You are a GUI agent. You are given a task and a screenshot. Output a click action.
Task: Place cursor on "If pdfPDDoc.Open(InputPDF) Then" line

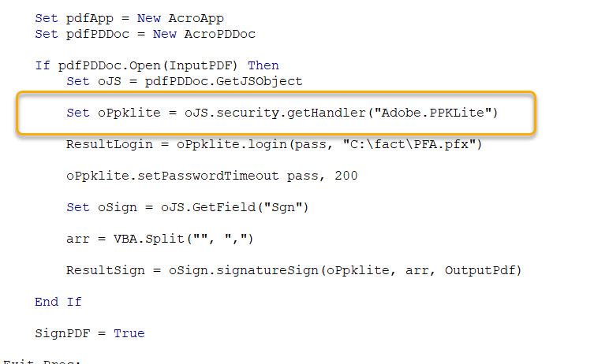click(x=156, y=65)
